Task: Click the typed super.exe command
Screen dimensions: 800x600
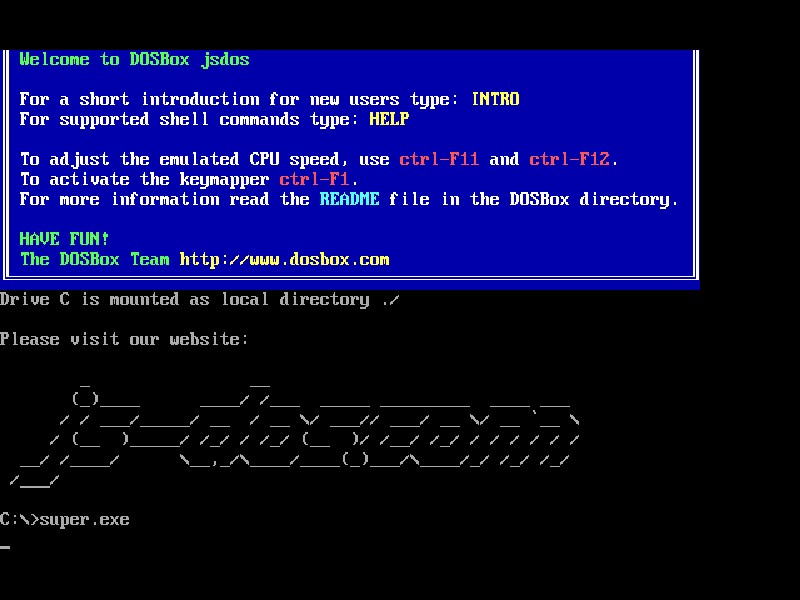Action: [84, 519]
